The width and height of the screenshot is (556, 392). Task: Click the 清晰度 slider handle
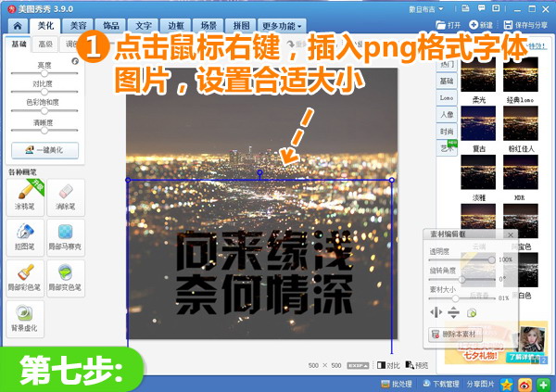pos(44,131)
